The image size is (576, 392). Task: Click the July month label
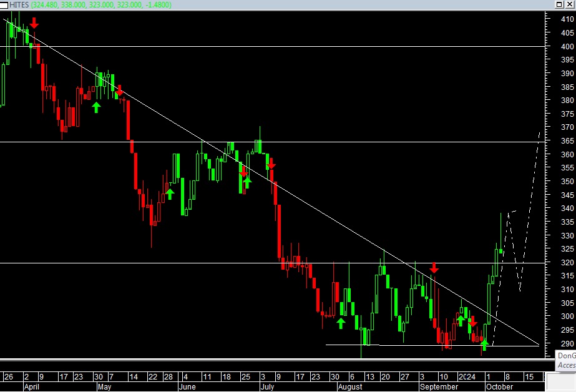pos(268,387)
